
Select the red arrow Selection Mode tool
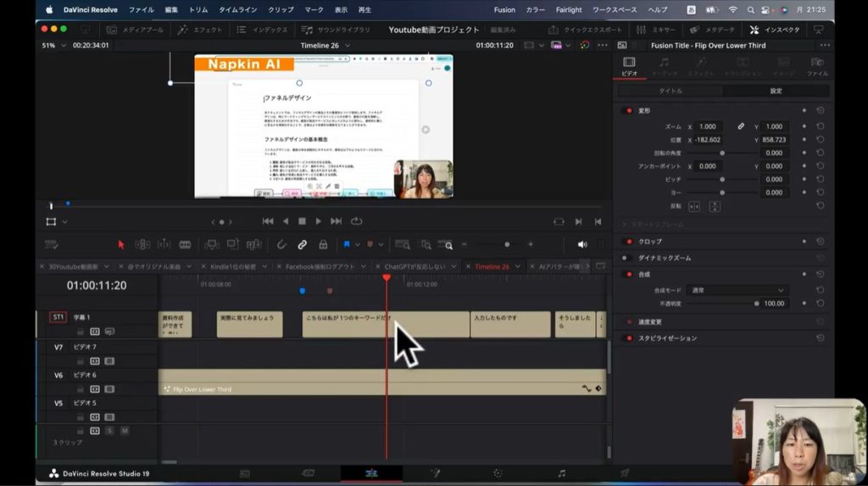point(120,244)
